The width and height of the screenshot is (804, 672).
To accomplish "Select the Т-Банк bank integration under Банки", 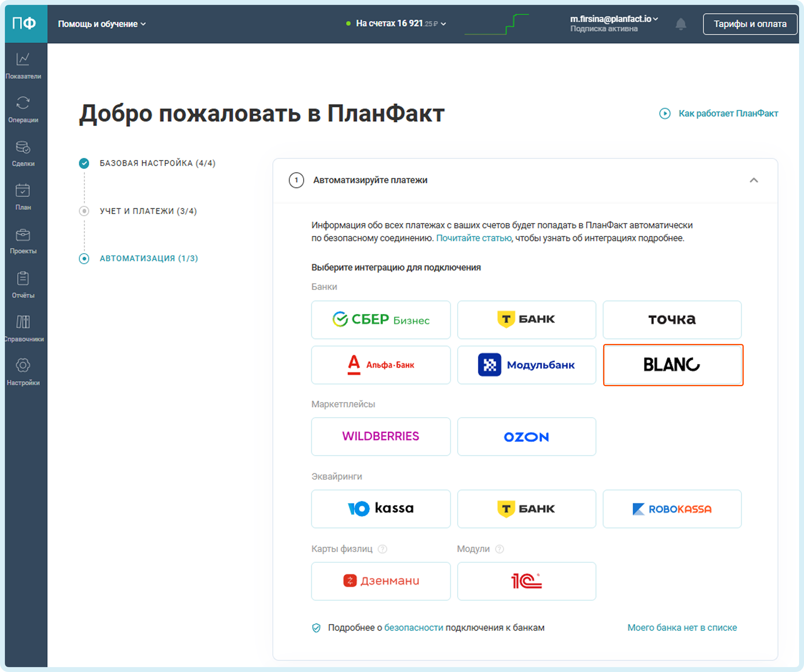I will click(x=526, y=319).
